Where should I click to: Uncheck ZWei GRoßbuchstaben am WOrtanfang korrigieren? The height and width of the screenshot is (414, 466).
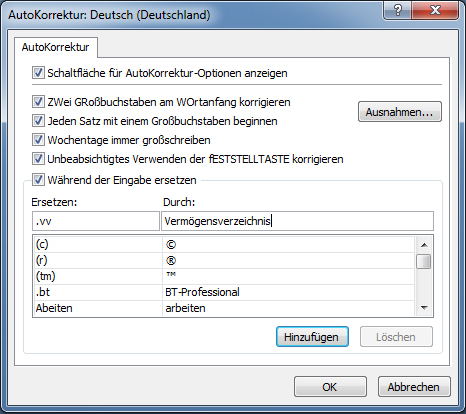[38, 102]
